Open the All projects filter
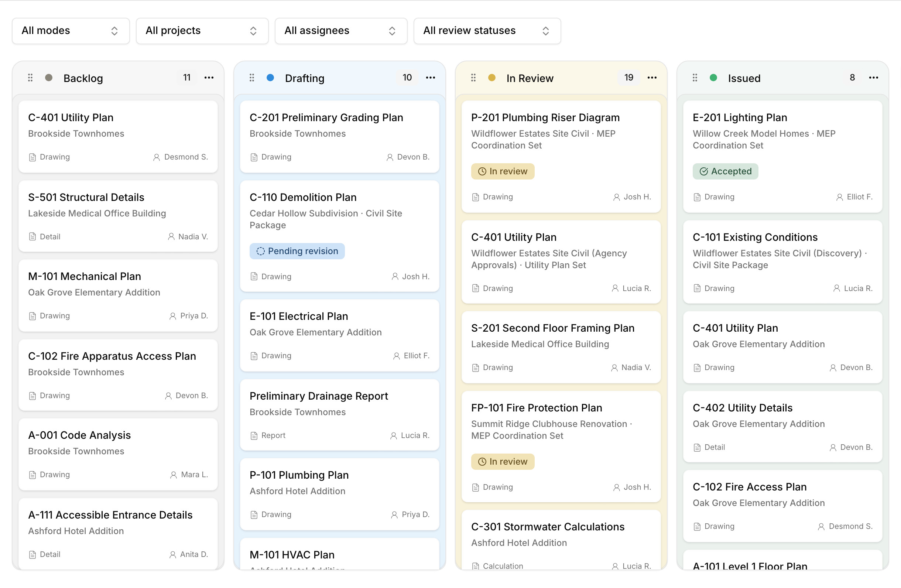The height and width of the screenshot is (588, 901). [202, 31]
